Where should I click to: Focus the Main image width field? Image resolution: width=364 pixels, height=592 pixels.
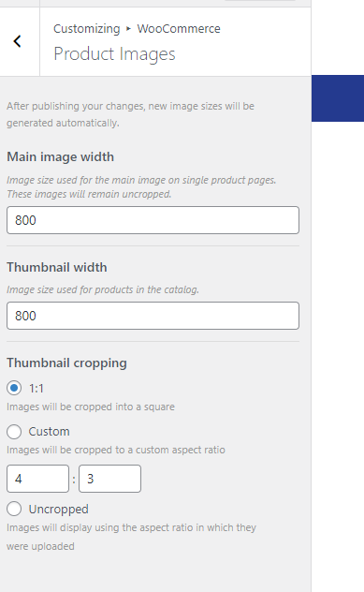tap(153, 220)
